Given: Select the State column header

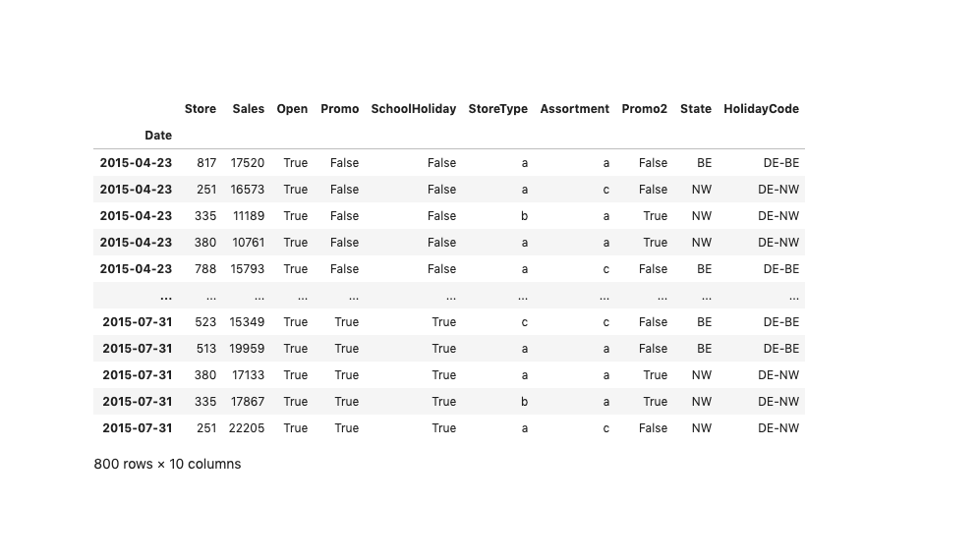Looking at the screenshot, I should pyautogui.click(x=695, y=109).
